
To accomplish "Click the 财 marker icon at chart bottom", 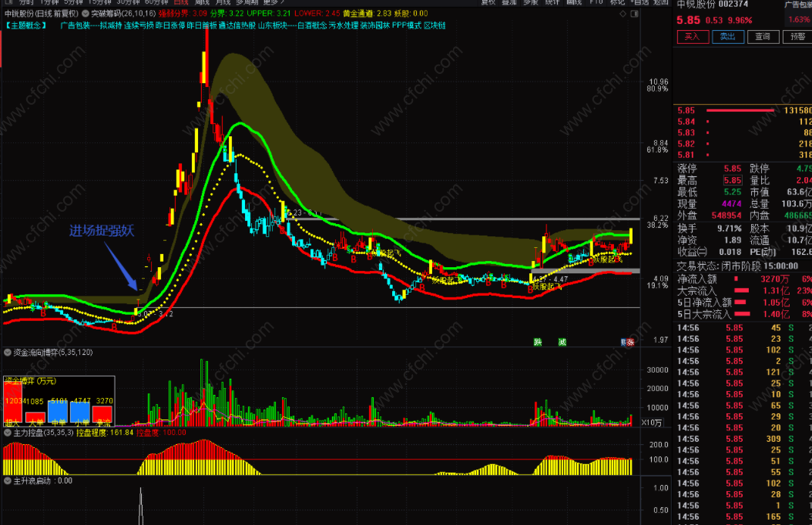I will point(622,342).
